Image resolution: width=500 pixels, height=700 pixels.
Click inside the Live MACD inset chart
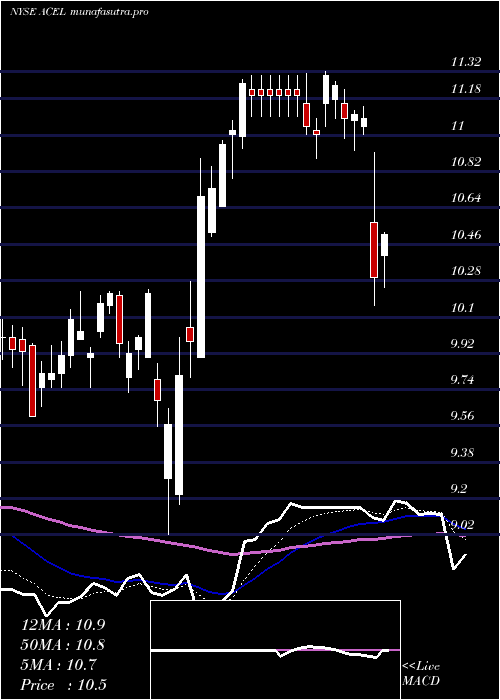275,650
